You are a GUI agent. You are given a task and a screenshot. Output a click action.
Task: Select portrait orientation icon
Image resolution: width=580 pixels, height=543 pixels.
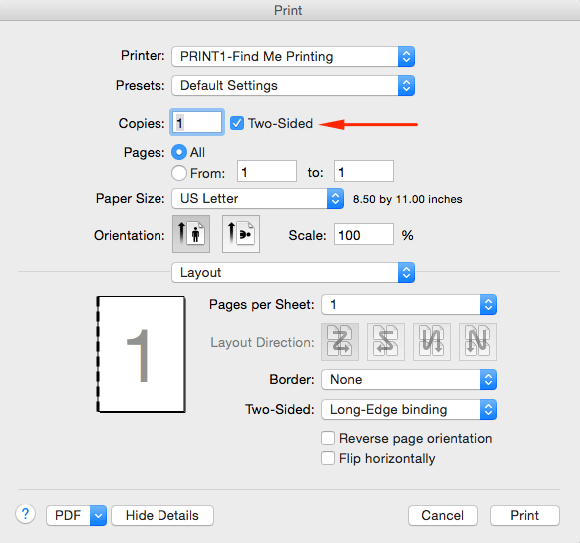point(191,234)
